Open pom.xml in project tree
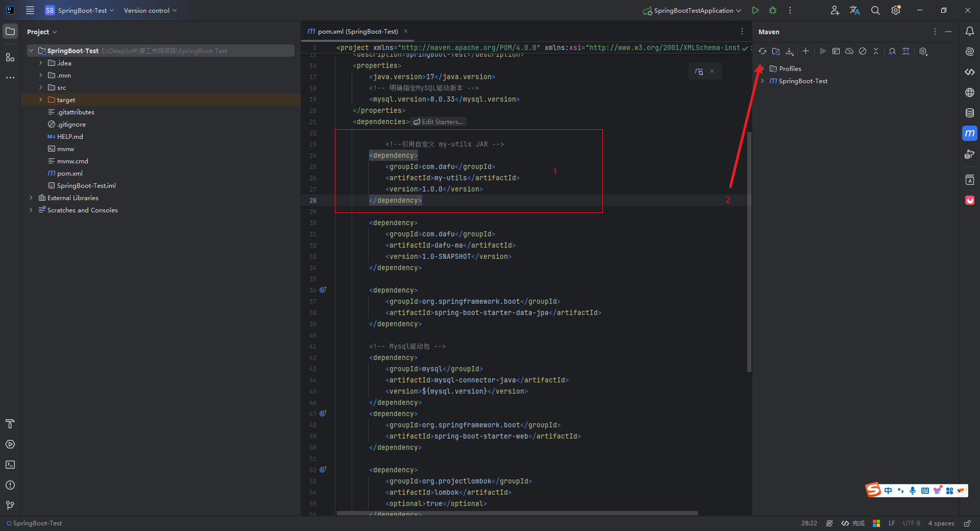 coord(69,173)
